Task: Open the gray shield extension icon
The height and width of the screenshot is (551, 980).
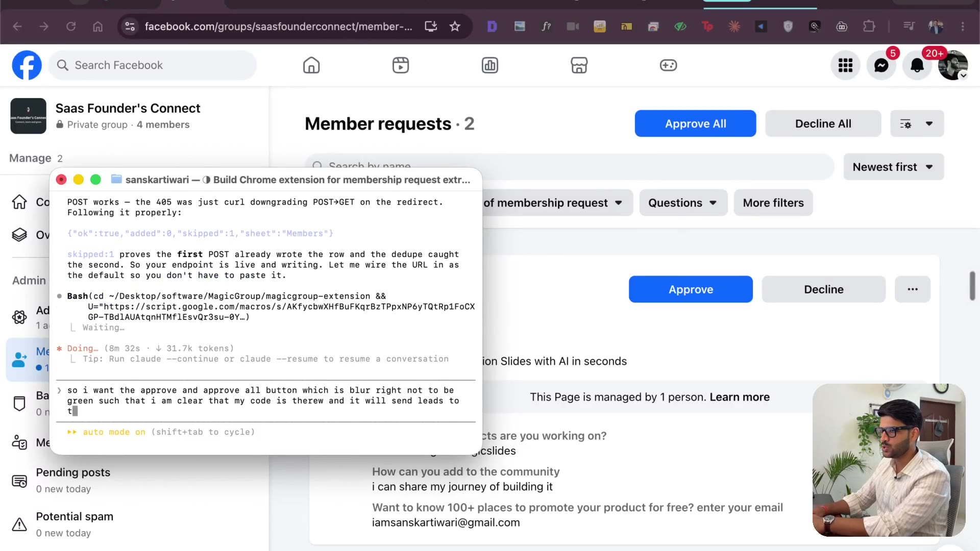Action: click(x=788, y=27)
